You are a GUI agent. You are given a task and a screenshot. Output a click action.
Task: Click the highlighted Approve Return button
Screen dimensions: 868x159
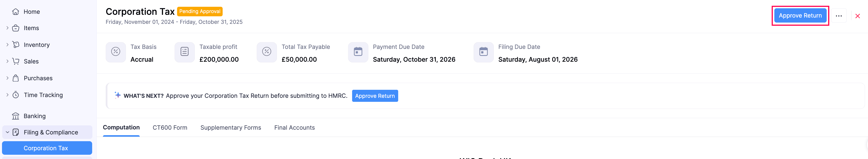(800, 16)
